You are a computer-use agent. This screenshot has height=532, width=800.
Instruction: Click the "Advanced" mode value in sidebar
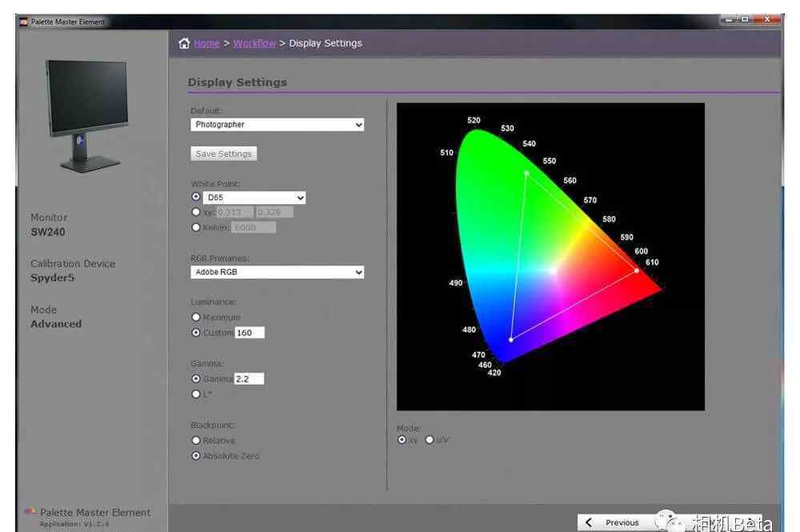coord(56,324)
